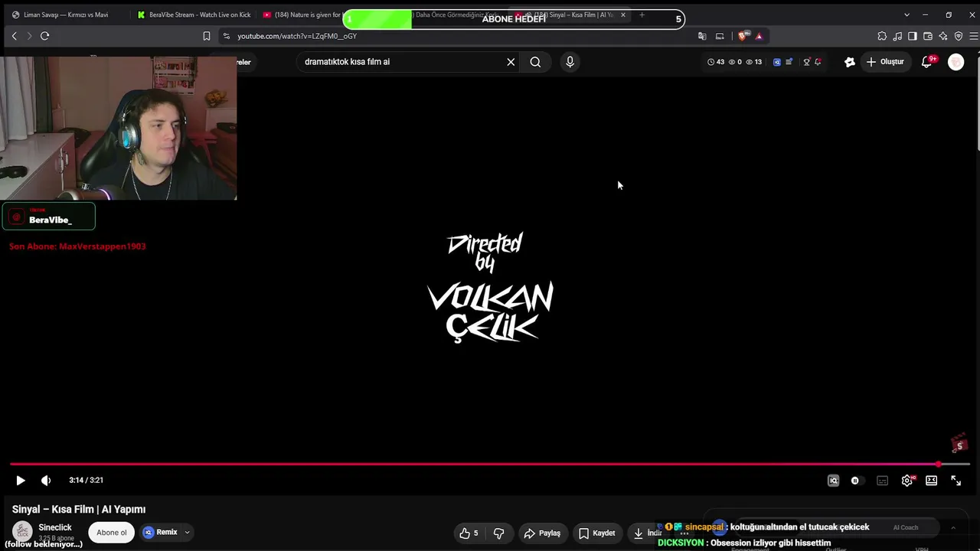Click the small bell icon in extension bar

pos(818,62)
